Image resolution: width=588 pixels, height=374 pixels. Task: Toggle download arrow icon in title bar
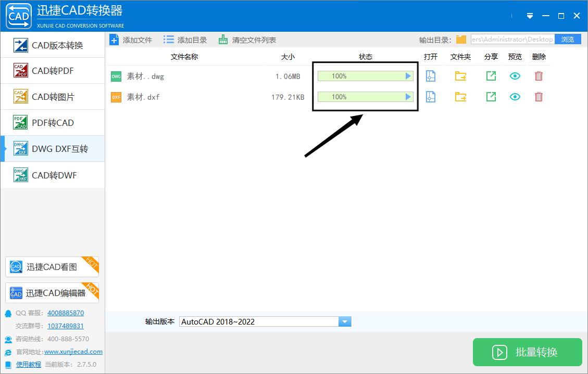(530, 16)
